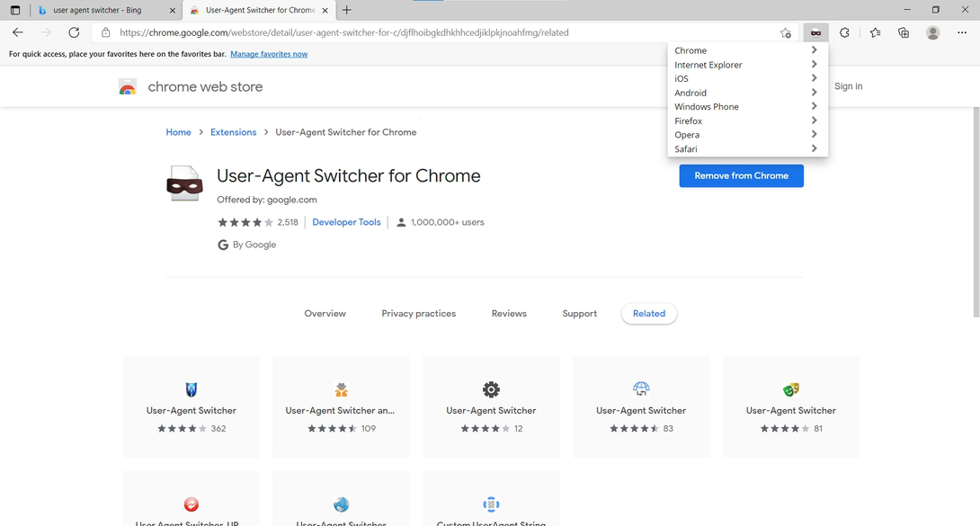Image resolution: width=980 pixels, height=526 pixels.
Task: Reload the current page
Action: (74, 32)
